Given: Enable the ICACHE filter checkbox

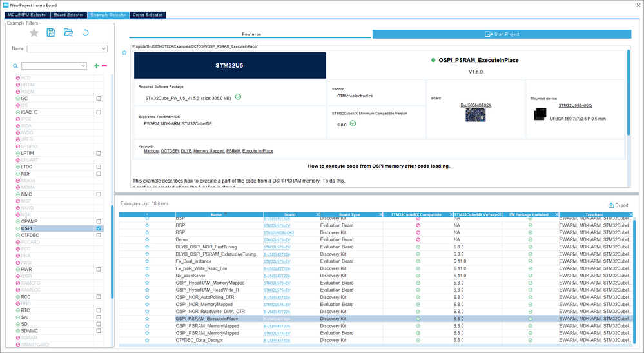Looking at the screenshot, I should click(x=99, y=112).
